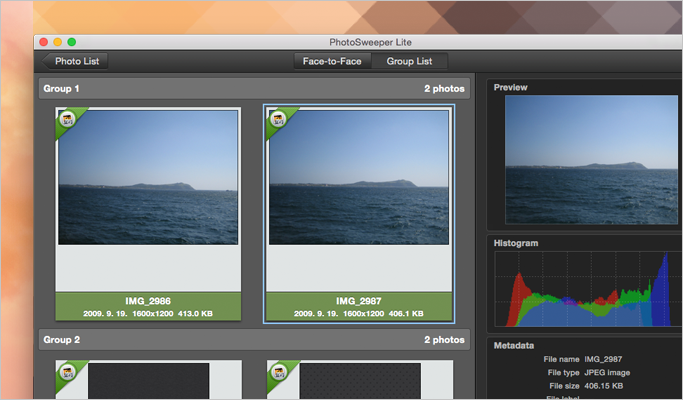Click the Group 2 header
Viewport: 683px width, 400px height.
point(254,339)
